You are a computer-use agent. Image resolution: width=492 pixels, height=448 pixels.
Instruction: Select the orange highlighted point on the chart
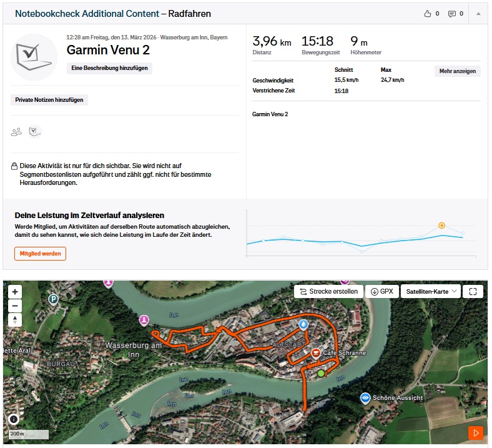pyautogui.click(x=441, y=225)
